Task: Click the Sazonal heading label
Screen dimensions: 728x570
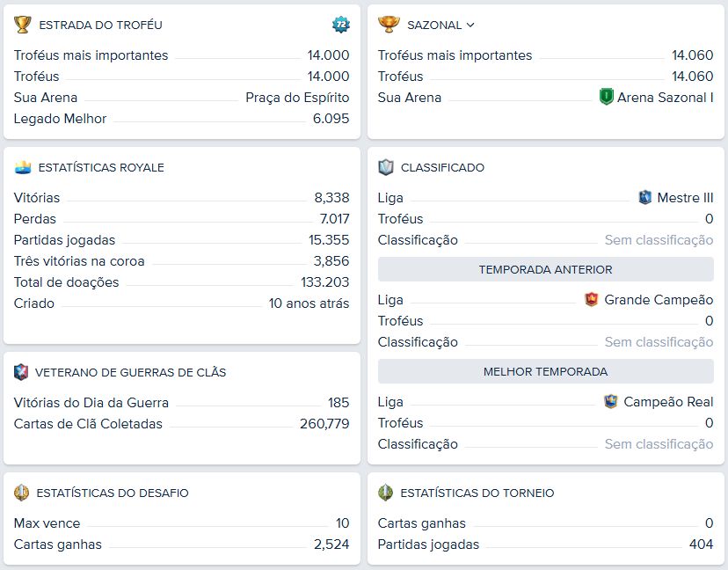Action: [x=434, y=26]
